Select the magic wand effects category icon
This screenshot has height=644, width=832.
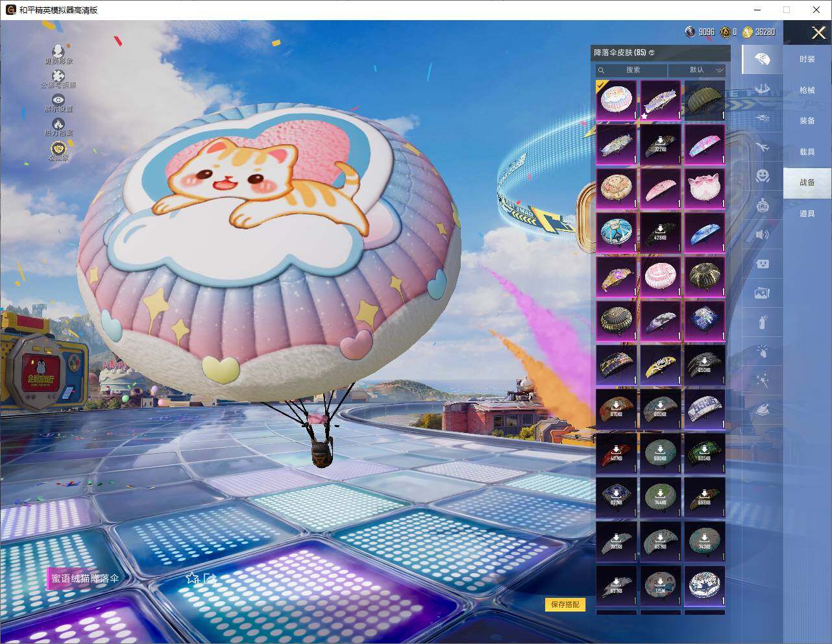click(x=763, y=380)
